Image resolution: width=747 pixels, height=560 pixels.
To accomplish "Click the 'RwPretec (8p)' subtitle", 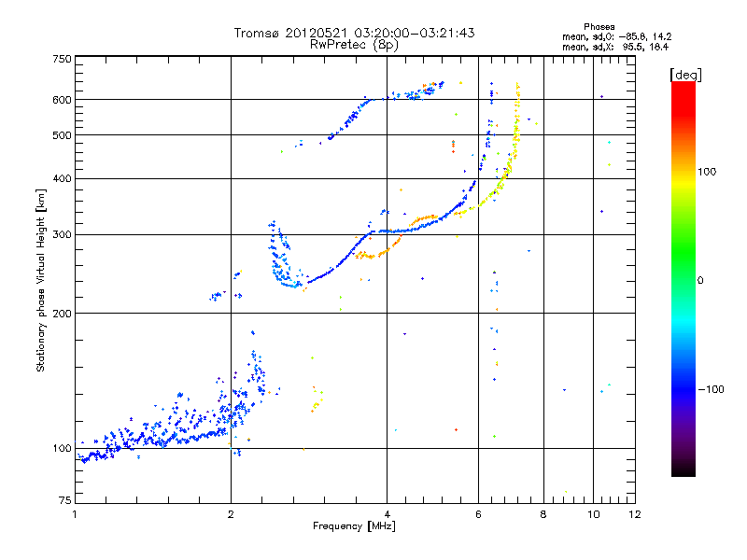I will tap(354, 45).
